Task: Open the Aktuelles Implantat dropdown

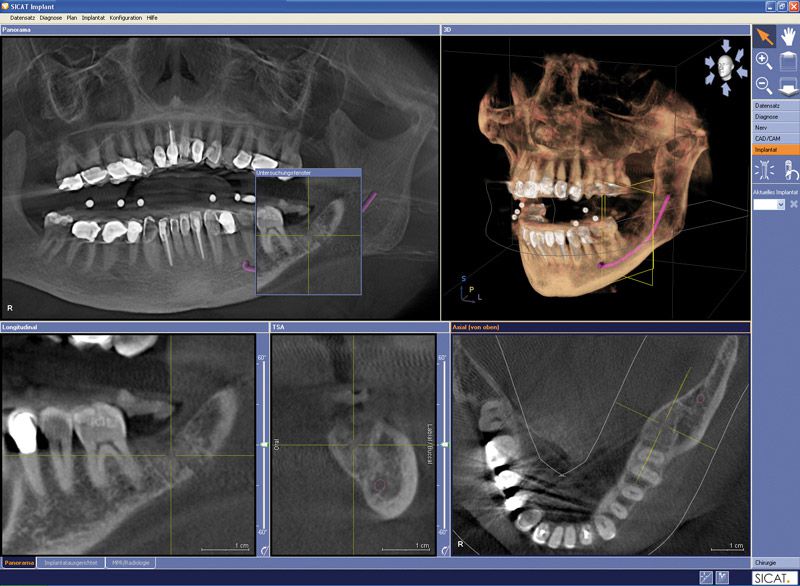Action: click(768, 204)
